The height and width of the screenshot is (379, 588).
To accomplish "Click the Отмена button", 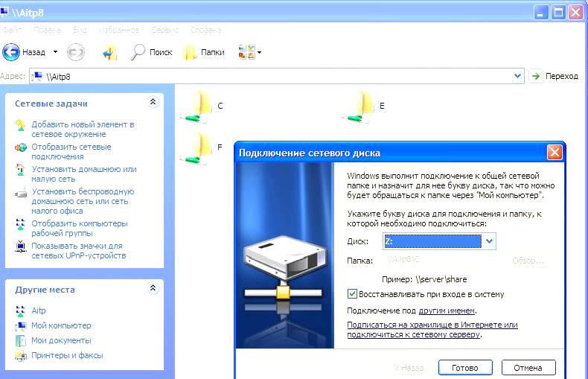I will click(528, 368).
